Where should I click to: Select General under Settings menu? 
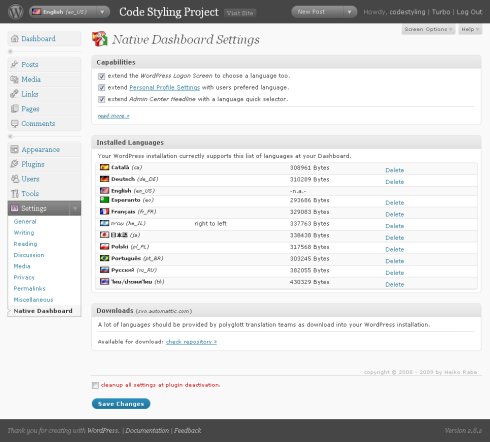(x=25, y=222)
